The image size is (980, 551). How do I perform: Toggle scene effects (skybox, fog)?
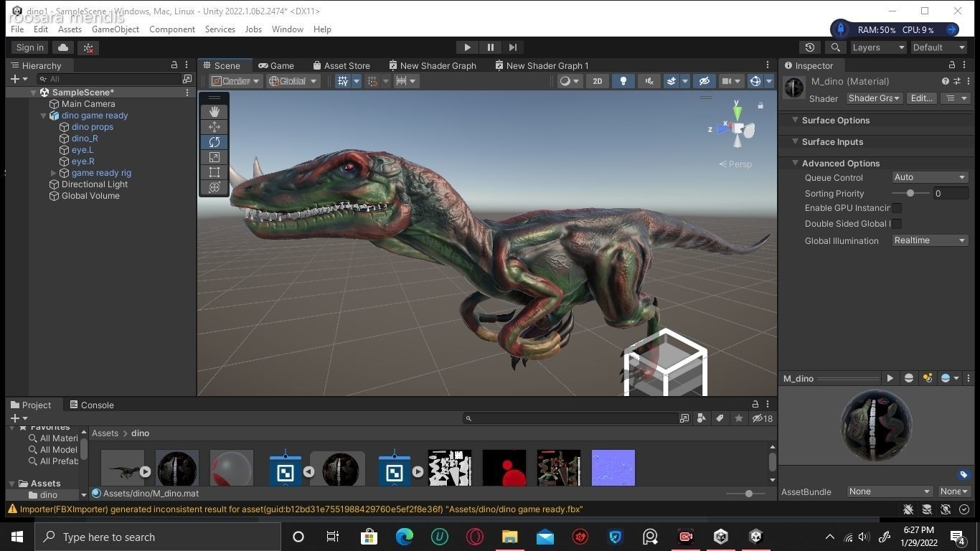(x=672, y=81)
